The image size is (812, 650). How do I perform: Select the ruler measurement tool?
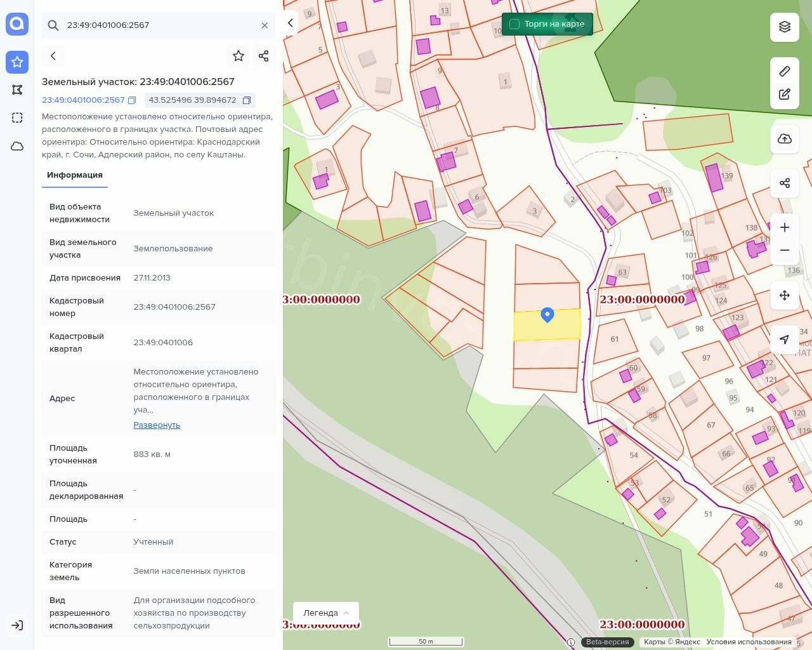click(x=785, y=71)
